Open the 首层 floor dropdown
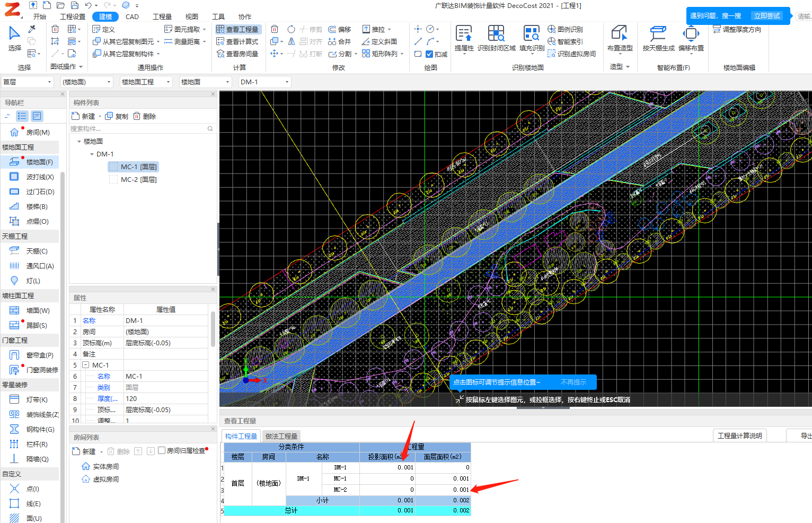The height and width of the screenshot is (523, 812). coord(27,82)
